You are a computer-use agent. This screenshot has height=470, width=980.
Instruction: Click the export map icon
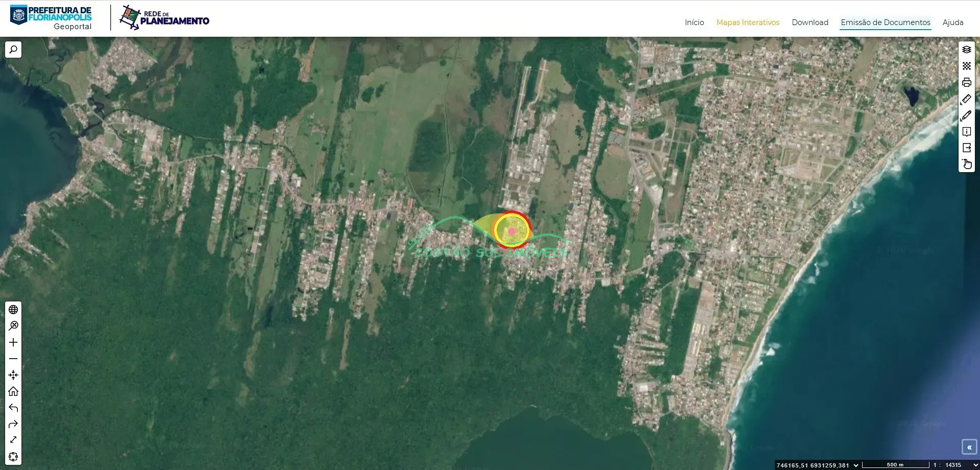tap(967, 148)
